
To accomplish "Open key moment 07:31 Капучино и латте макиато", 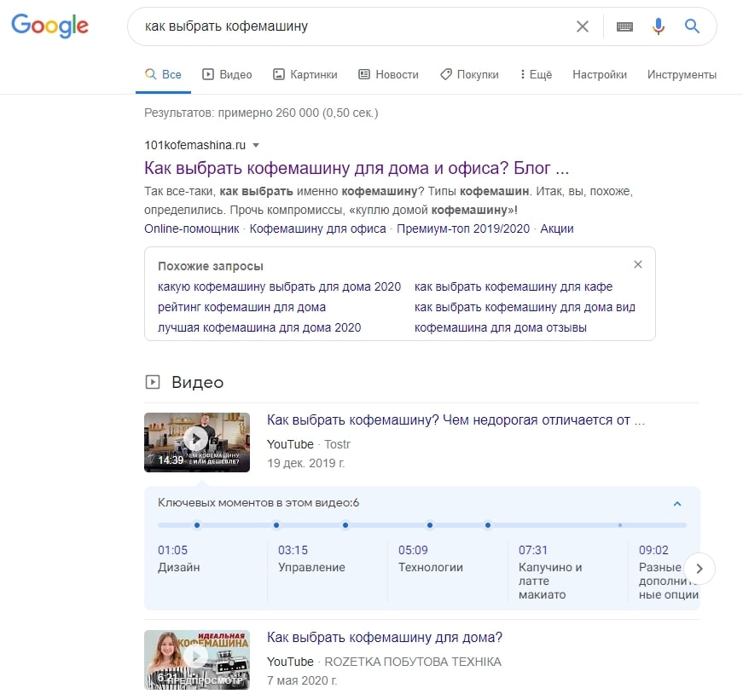I will 550,572.
